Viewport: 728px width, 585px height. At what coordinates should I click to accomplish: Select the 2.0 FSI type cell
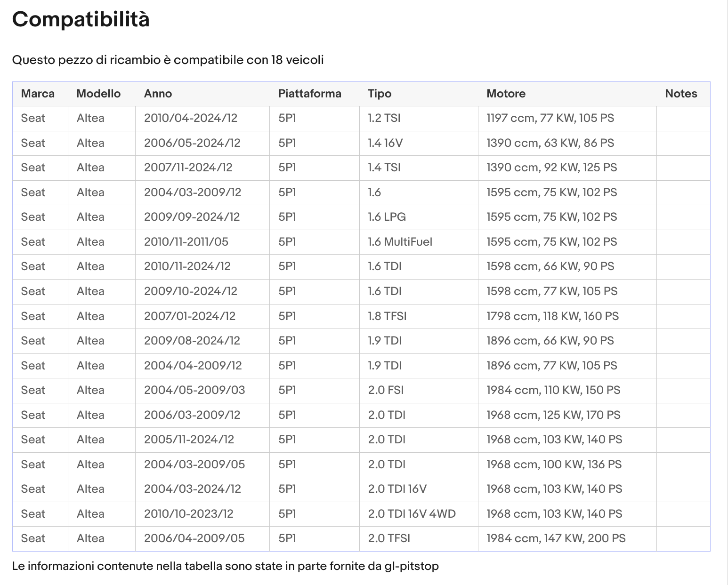coord(386,390)
